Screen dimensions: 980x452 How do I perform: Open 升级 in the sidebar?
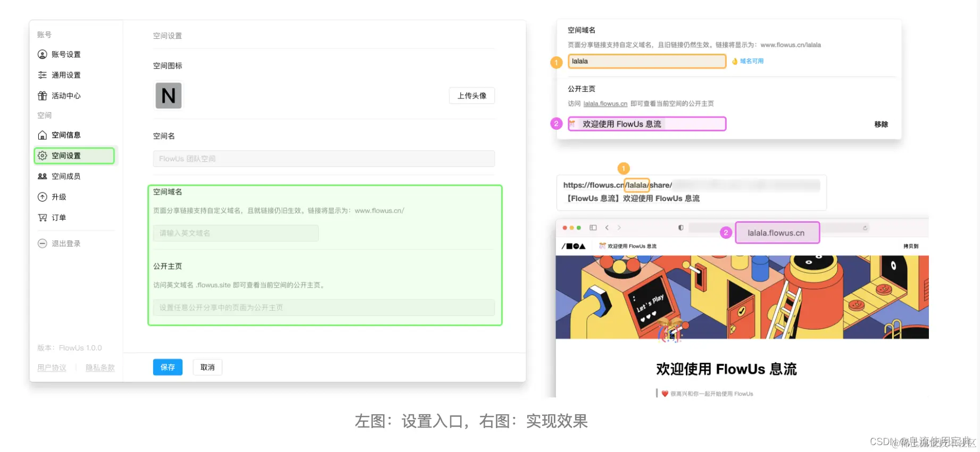[59, 197]
